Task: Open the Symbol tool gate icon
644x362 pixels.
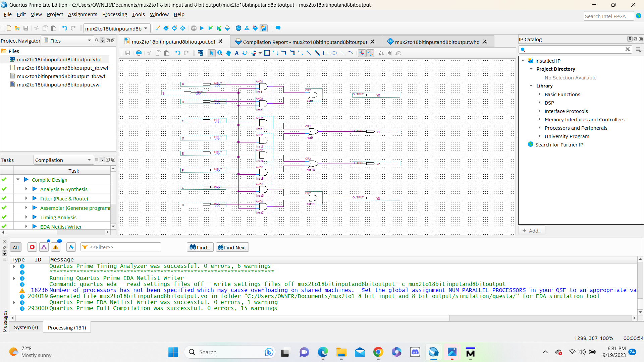Action: pos(245,53)
